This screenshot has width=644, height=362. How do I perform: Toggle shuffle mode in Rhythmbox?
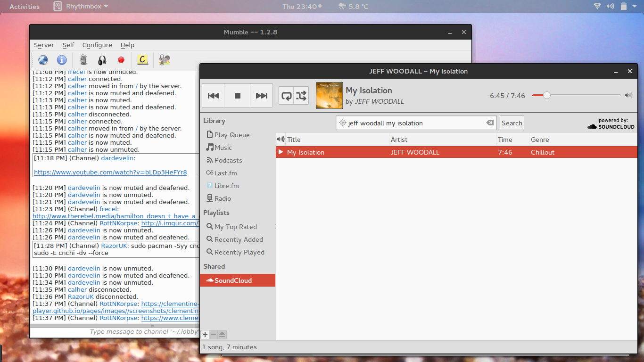coord(301,96)
